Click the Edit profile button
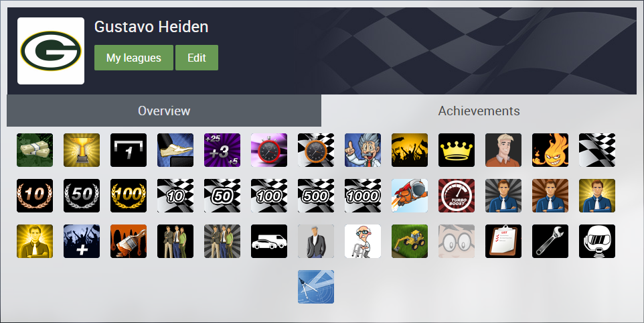The image size is (644, 323). click(x=197, y=58)
